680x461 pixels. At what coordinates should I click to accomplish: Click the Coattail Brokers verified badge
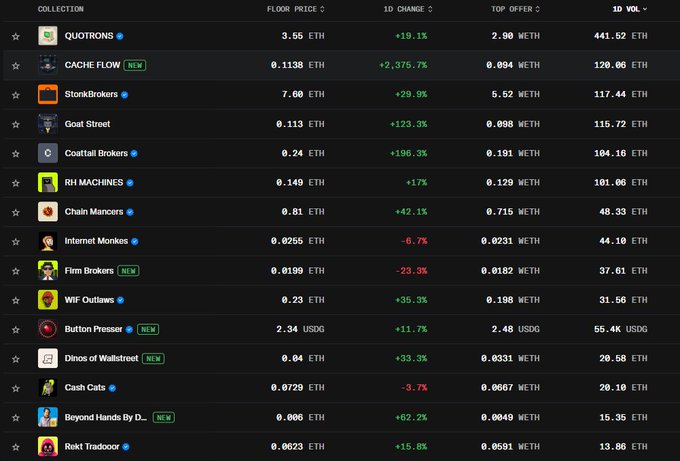tap(134, 154)
